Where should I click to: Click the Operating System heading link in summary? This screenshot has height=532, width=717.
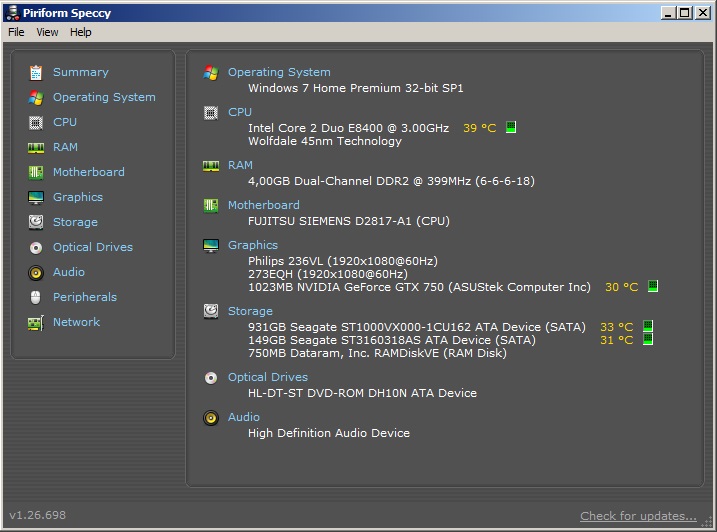279,72
